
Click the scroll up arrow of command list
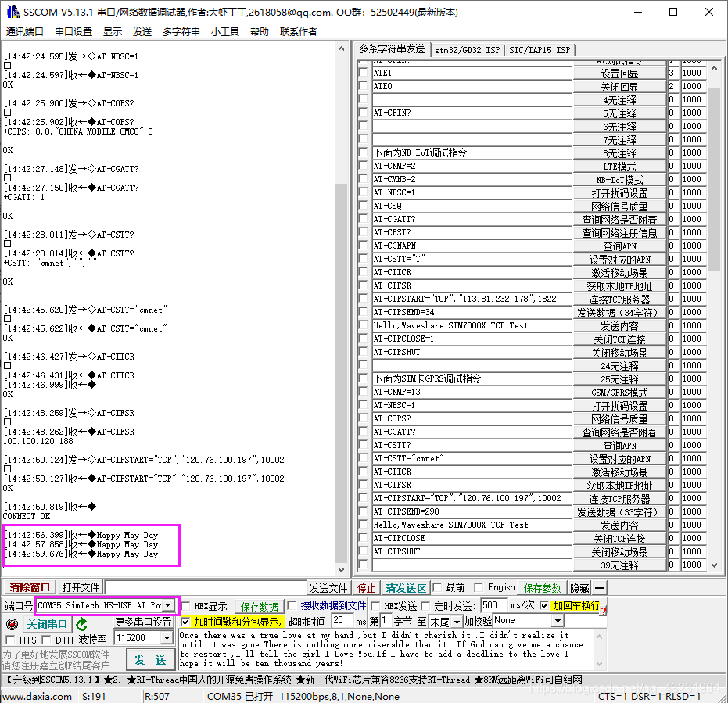[x=714, y=69]
